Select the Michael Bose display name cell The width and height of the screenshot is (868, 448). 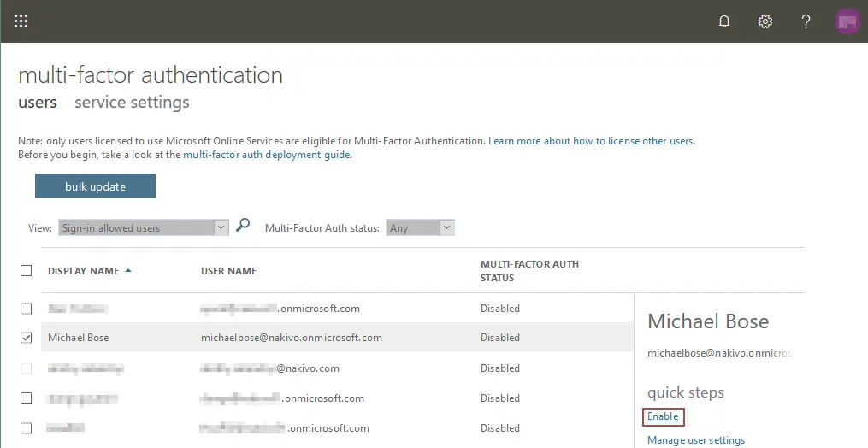coord(79,338)
